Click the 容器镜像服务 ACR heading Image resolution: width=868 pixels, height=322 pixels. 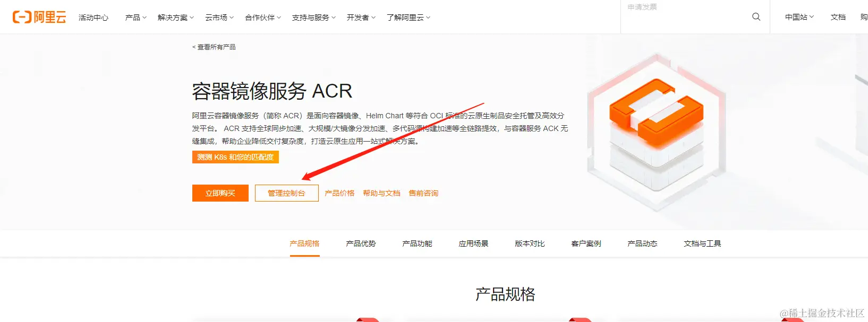272,91
